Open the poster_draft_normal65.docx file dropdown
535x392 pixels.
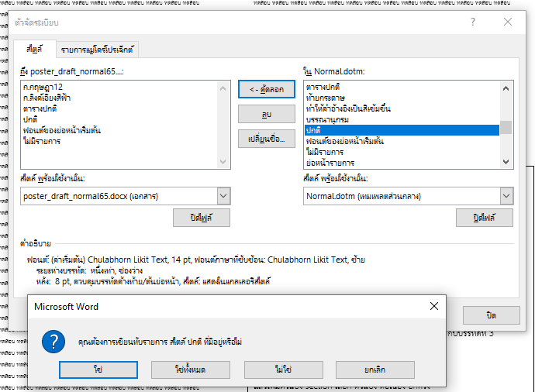(223, 196)
